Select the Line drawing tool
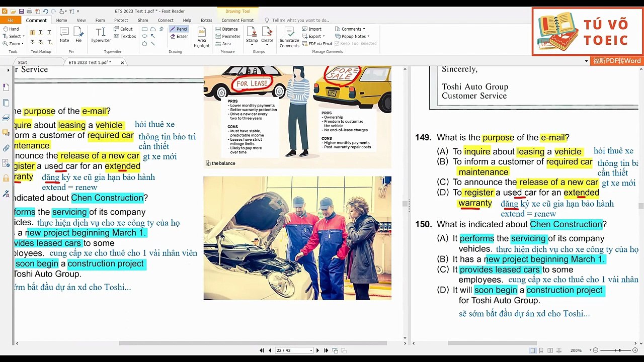 click(x=153, y=44)
